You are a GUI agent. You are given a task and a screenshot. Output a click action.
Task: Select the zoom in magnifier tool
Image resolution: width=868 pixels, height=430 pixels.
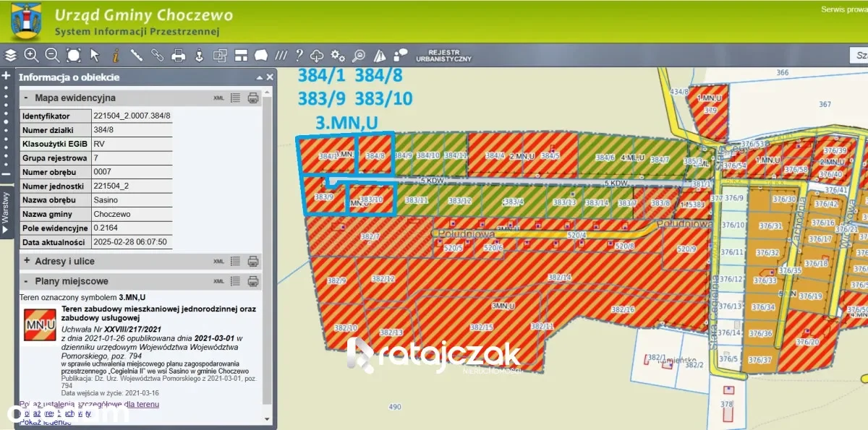point(31,55)
